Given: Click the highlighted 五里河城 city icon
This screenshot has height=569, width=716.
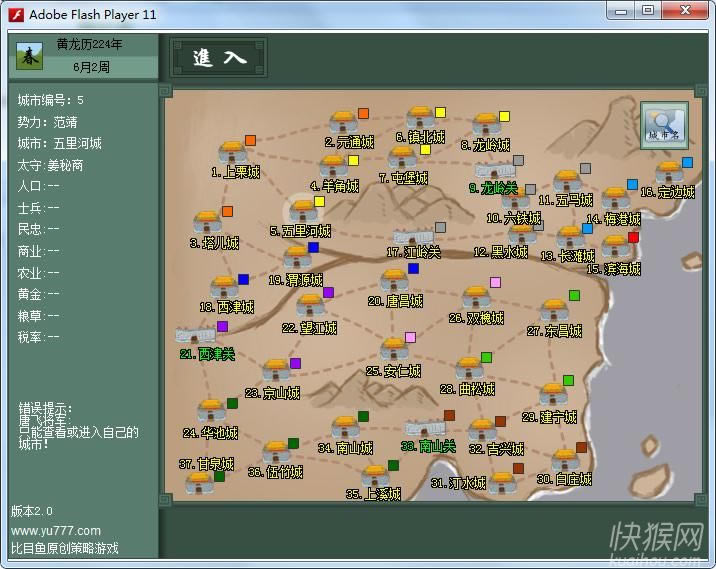Looking at the screenshot, I should (302, 211).
